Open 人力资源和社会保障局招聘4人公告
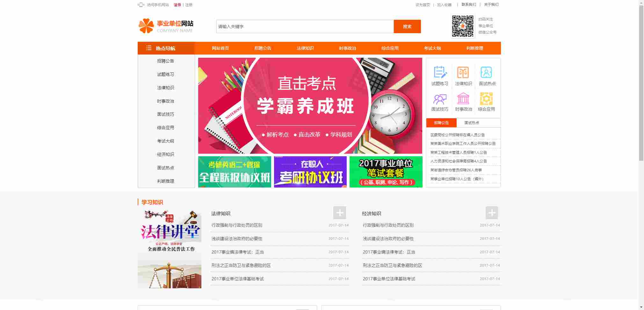The width and height of the screenshot is (644, 310). click(459, 161)
